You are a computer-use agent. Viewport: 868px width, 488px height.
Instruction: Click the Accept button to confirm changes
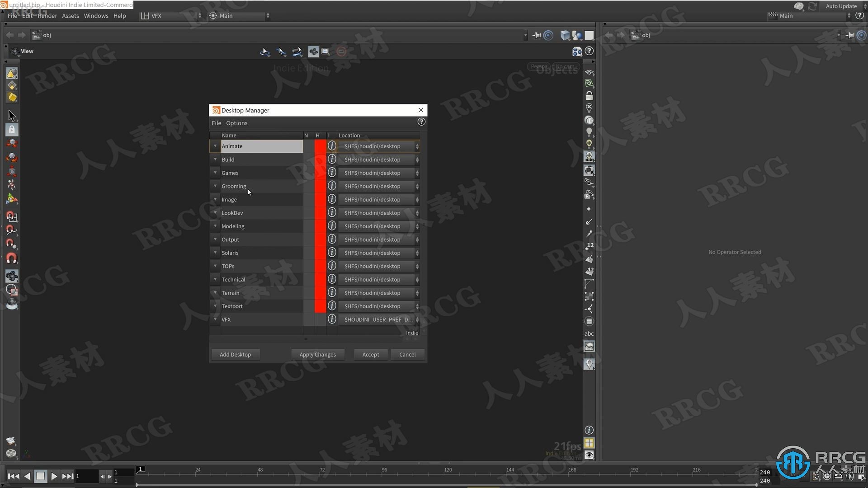[x=370, y=354]
